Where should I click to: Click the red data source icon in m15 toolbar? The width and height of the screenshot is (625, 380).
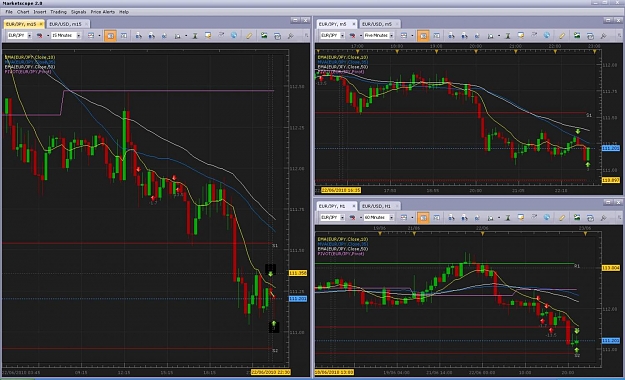click(x=40, y=36)
